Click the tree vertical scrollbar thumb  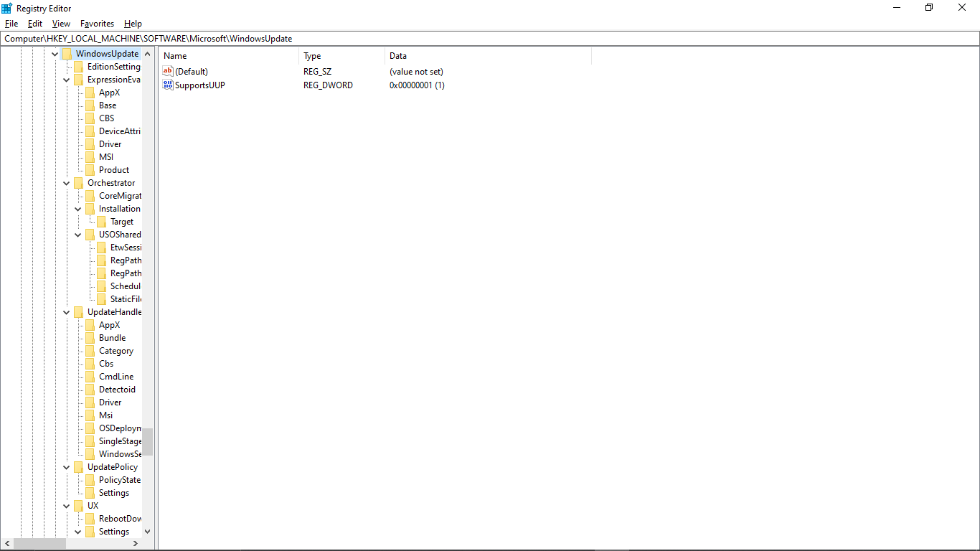(148, 442)
